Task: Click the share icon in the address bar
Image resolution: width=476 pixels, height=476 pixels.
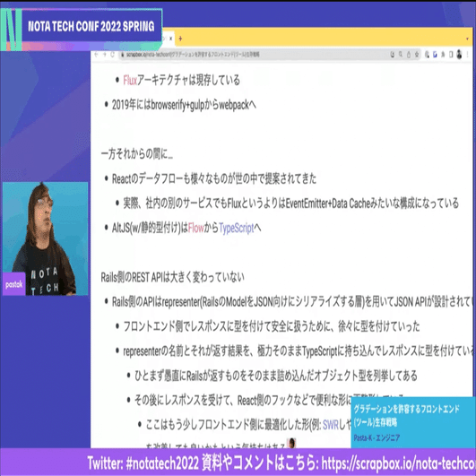Action: [409, 55]
